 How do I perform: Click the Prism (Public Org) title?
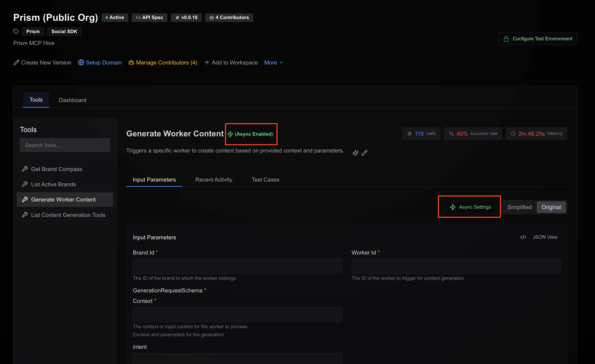pyautogui.click(x=56, y=18)
